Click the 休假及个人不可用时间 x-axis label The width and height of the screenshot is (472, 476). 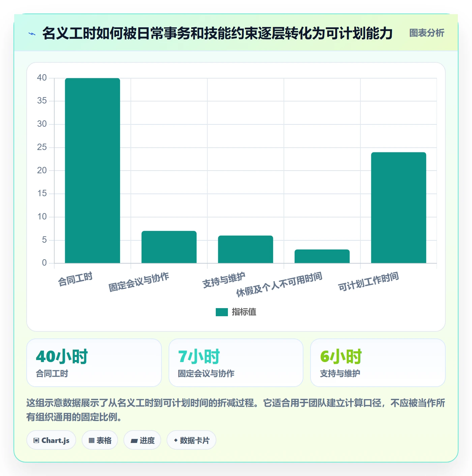pos(279,285)
